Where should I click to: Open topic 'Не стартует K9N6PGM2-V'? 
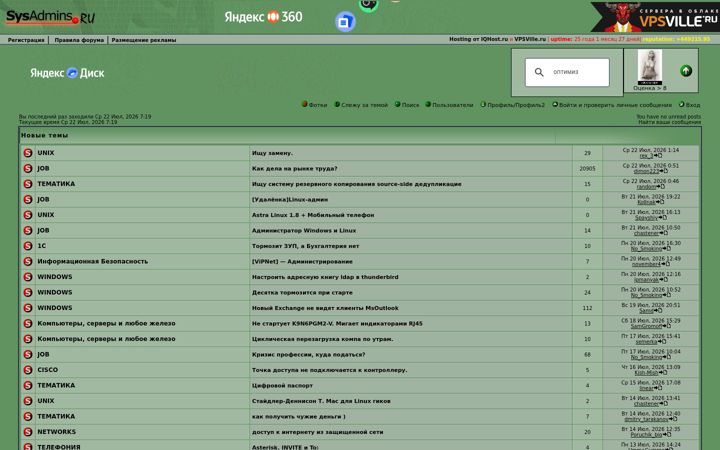tap(337, 324)
